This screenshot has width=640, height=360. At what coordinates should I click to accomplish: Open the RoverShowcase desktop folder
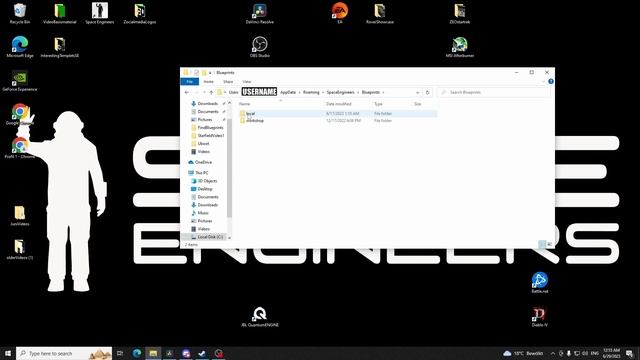[x=380, y=13]
